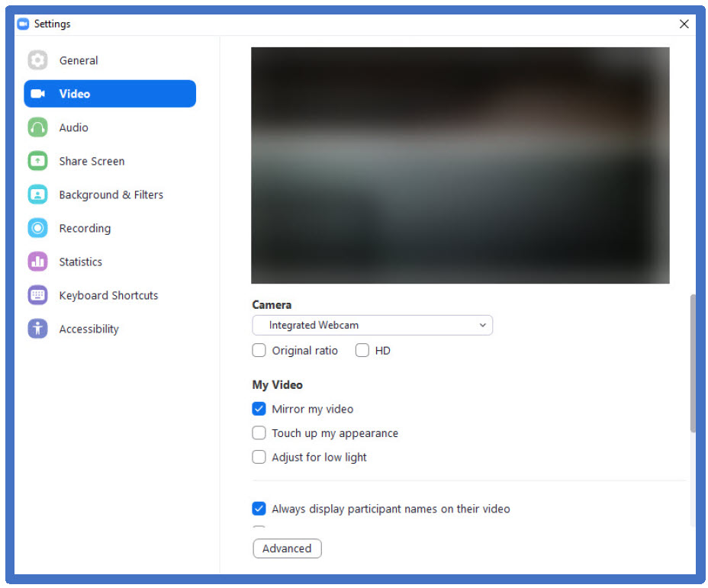
Task: Click the Share Screen green icon
Action: (37, 161)
